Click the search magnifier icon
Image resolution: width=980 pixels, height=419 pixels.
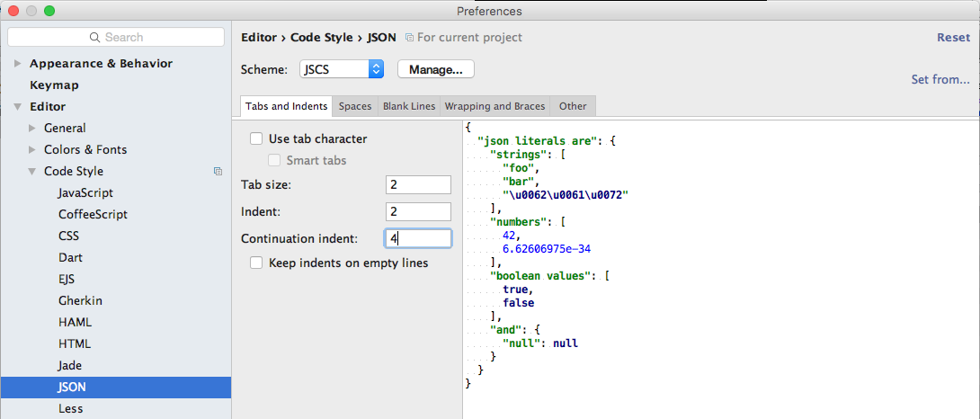click(94, 37)
